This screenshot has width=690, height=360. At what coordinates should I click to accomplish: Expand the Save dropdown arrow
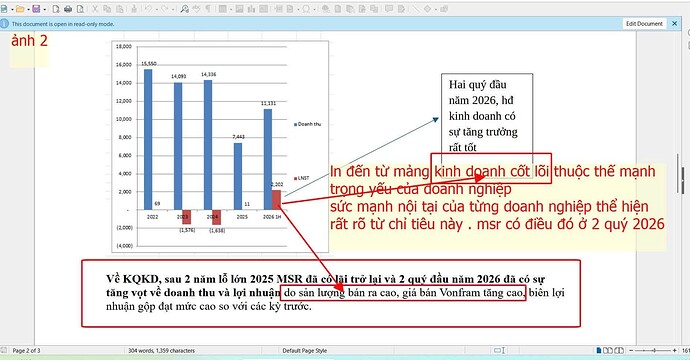(44, 9)
